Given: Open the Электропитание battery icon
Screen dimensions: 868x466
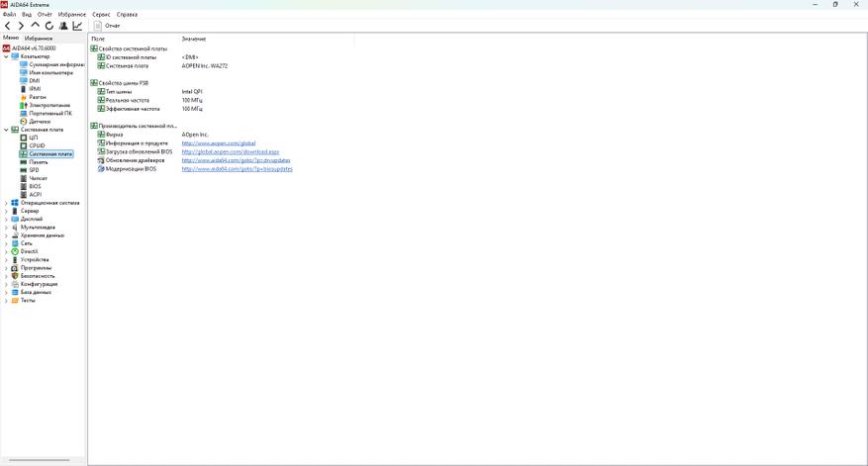Looking at the screenshot, I should 23,105.
